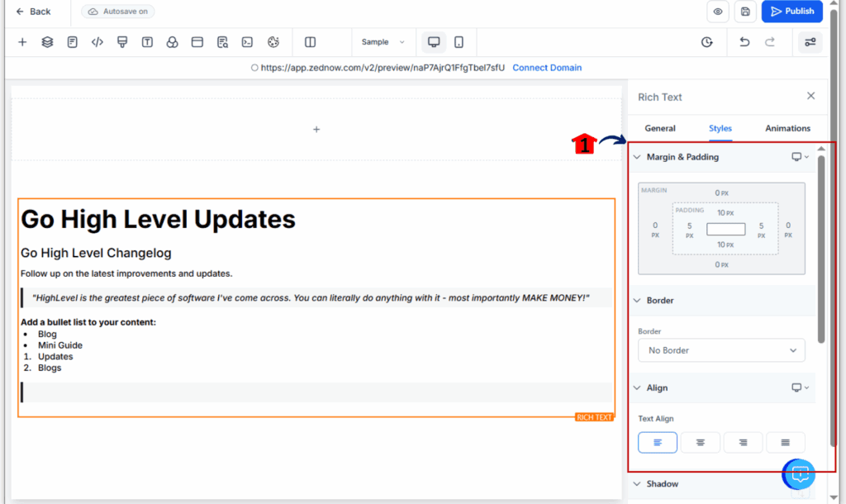This screenshot has height=504, width=846.
Task: Select justify text alignment
Action: pyautogui.click(x=786, y=443)
